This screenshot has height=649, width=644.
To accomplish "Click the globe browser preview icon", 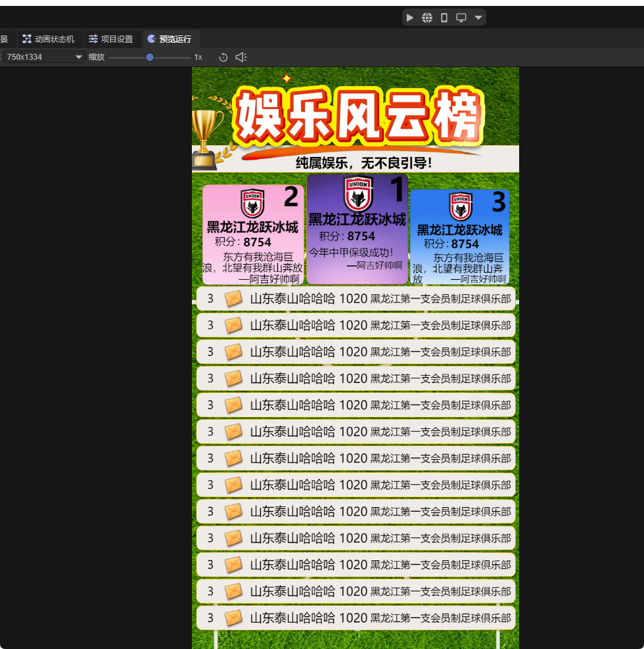I will (x=427, y=18).
